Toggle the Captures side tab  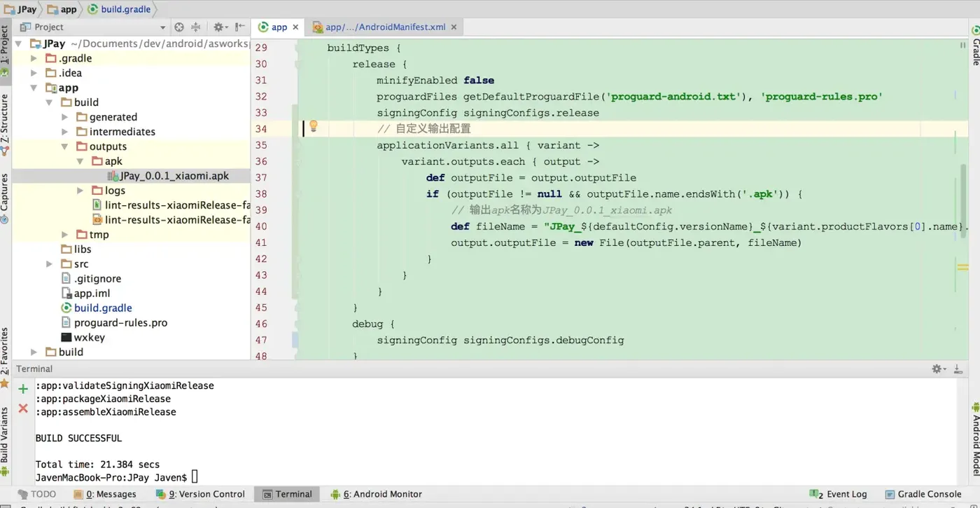click(5, 199)
